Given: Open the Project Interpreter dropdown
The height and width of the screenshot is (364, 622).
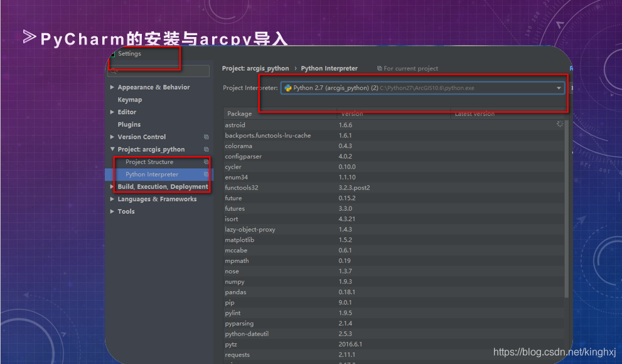Looking at the screenshot, I should point(559,88).
